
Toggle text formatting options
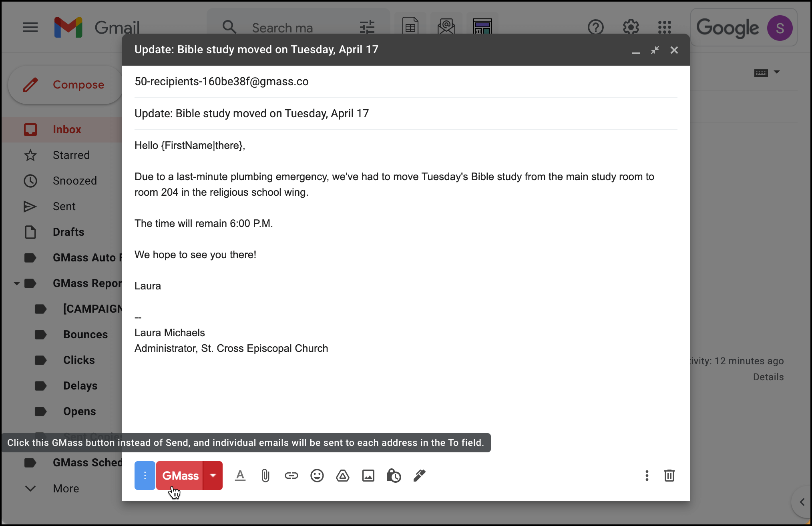[x=240, y=476]
